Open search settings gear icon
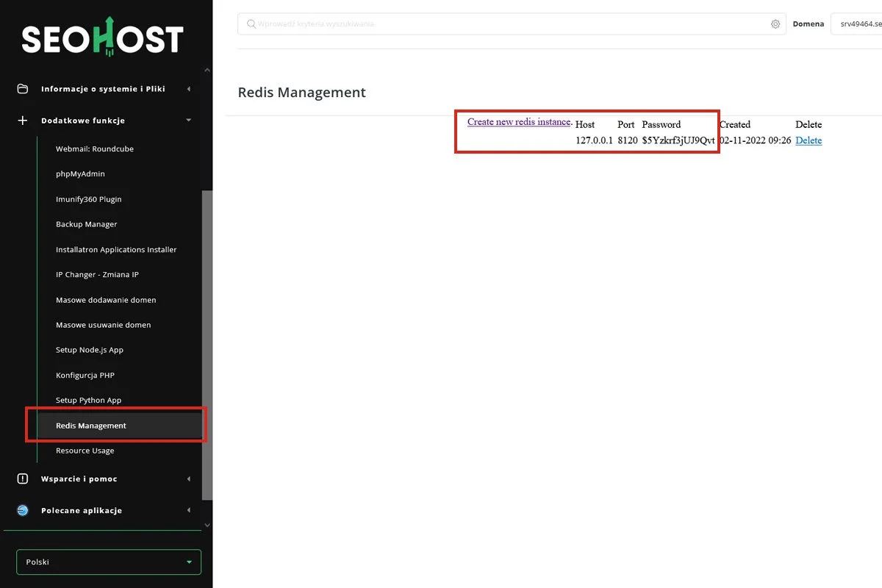Screen dimensions: 882x588 pos(775,24)
